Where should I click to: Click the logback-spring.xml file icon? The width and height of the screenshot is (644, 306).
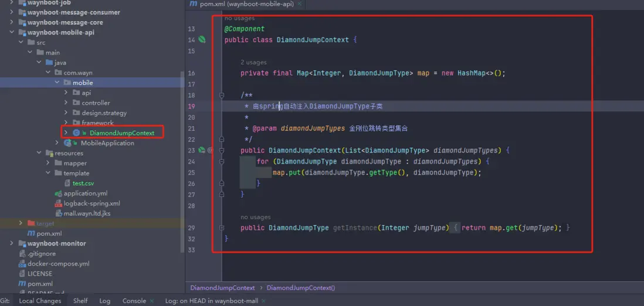click(x=57, y=203)
